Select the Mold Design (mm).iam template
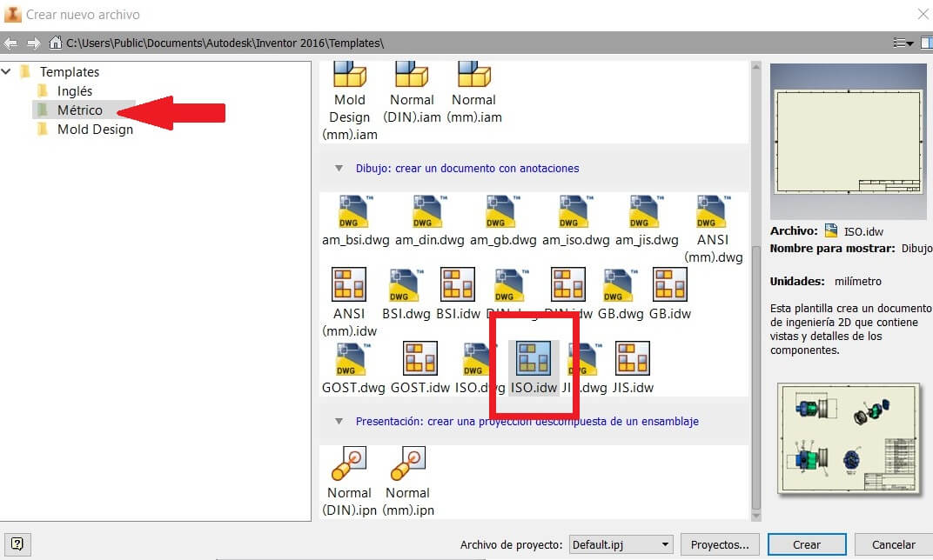Image resolution: width=933 pixels, height=560 pixels. [x=349, y=101]
